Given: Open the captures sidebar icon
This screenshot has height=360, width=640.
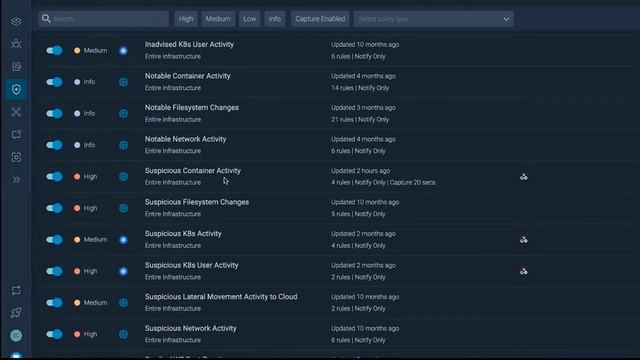Looking at the screenshot, I should [16, 157].
